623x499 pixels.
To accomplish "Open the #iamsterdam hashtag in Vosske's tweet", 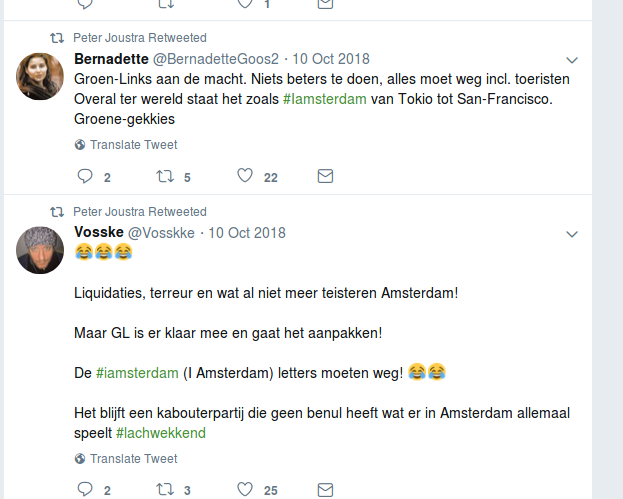I will 137,372.
